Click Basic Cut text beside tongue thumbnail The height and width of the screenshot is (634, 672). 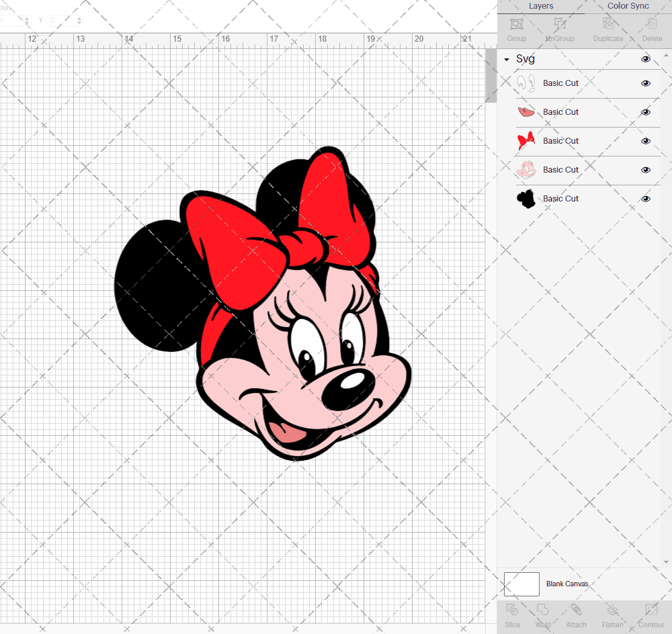click(x=560, y=111)
